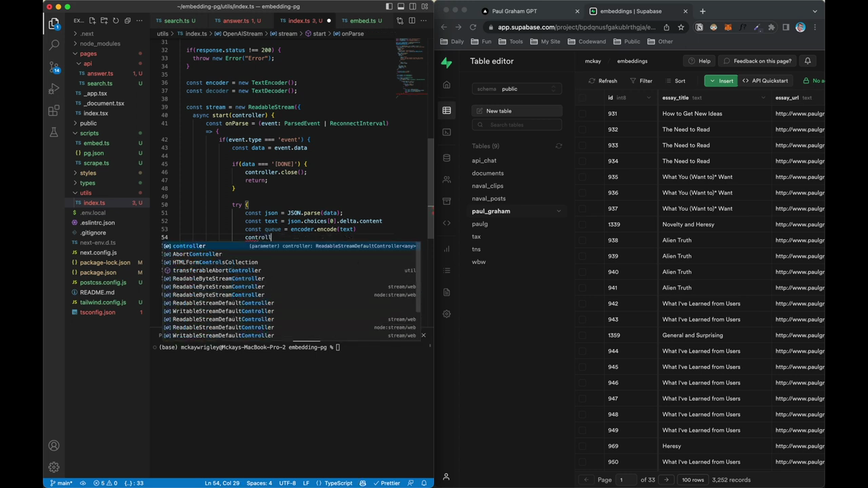Image resolution: width=868 pixels, height=488 pixels.
Task: Open Supabase notifications bell
Action: 808,61
